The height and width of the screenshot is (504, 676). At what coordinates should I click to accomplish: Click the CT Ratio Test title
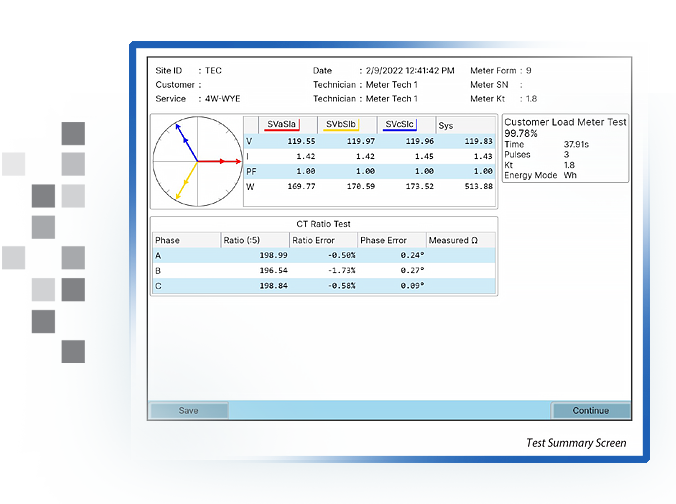(323, 224)
